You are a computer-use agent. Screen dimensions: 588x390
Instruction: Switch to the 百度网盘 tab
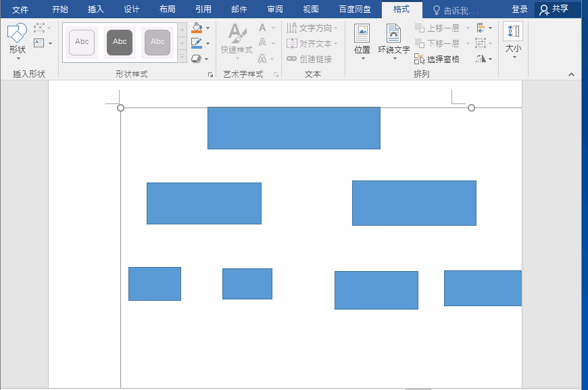click(x=355, y=9)
